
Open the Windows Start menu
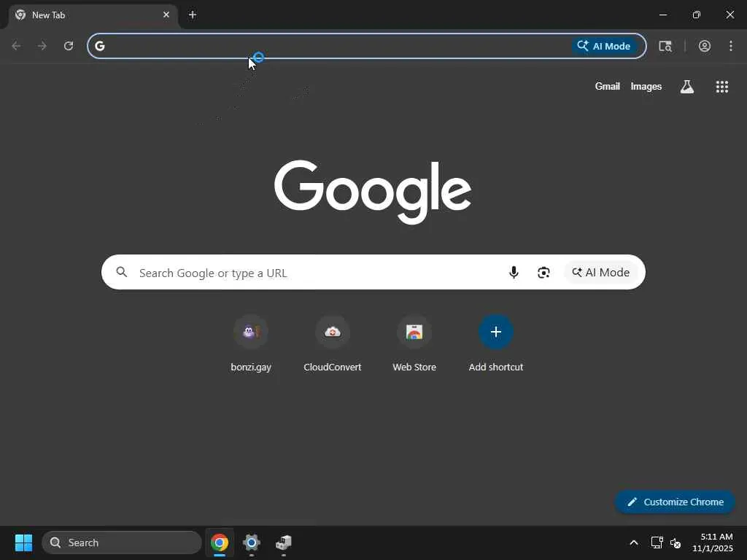(x=23, y=542)
